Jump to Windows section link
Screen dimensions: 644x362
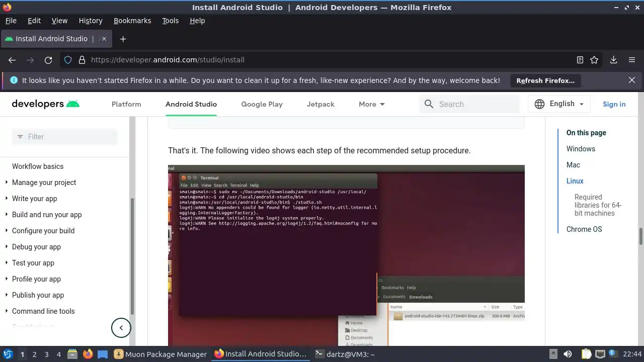click(x=581, y=149)
